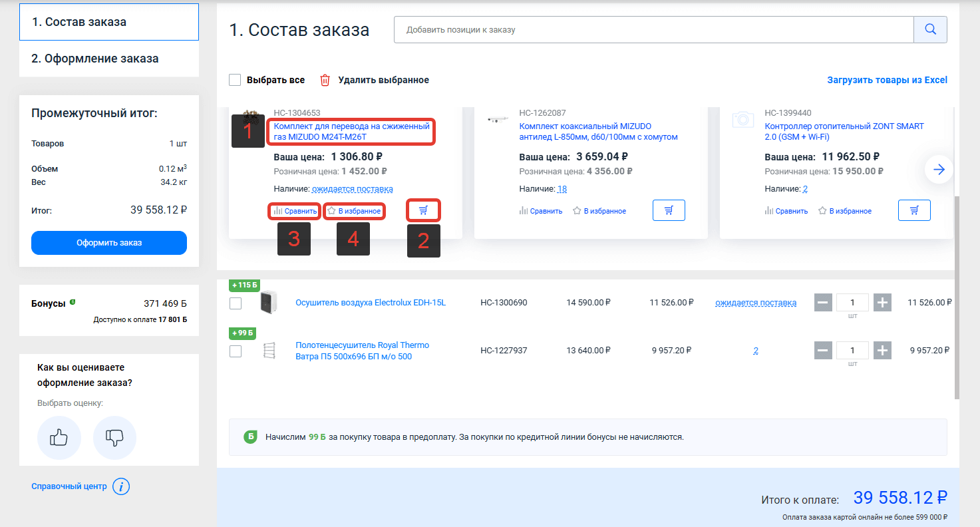Open Комплект для перевода на сжиженный газ link
This screenshot has width=980, height=527.
point(351,132)
